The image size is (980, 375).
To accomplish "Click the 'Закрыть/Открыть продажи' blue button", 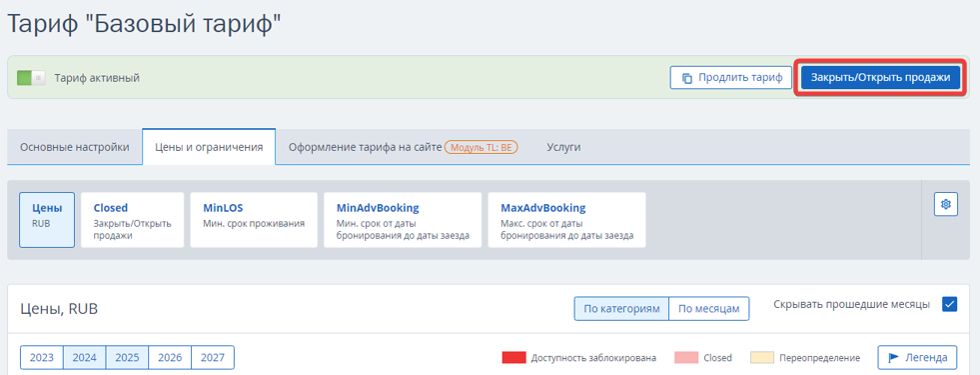I will 881,78.
